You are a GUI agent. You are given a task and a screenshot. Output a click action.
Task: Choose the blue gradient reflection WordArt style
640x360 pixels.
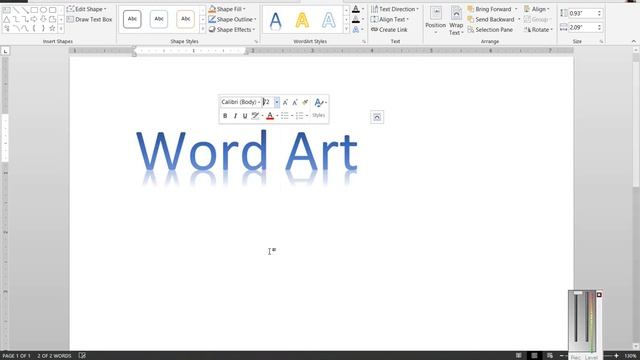[276, 20]
